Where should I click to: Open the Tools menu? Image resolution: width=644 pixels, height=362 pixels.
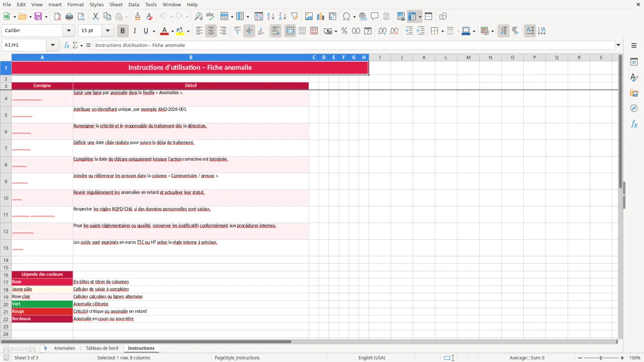click(151, 4)
